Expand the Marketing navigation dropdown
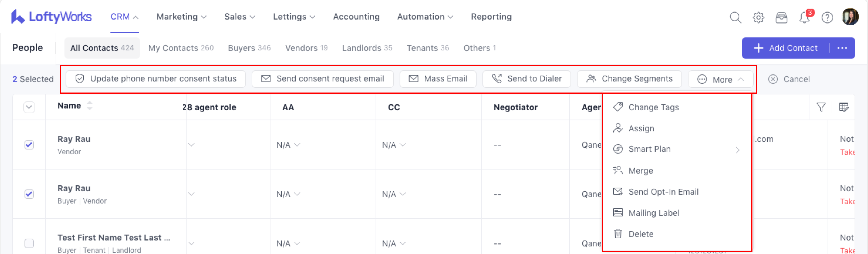The width and height of the screenshot is (868, 254). (181, 17)
